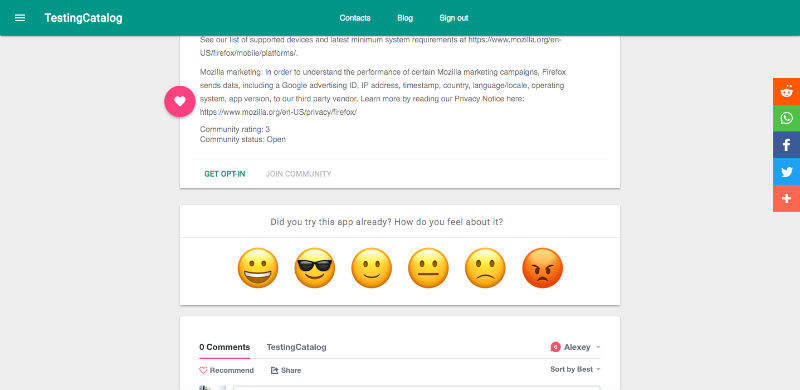Open the TestingCatalog home logo link
This screenshot has height=390, width=800.
[83, 18]
